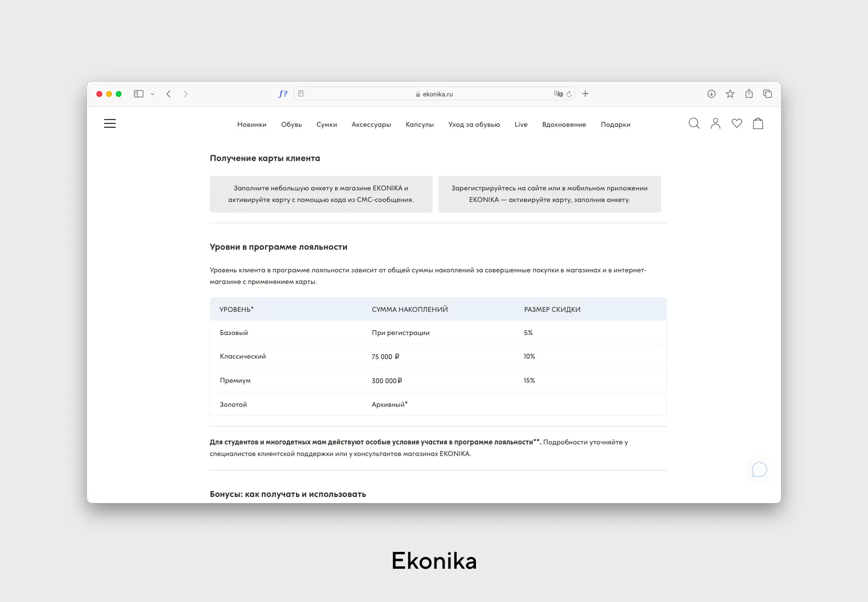Bookmark the page with the star icon
This screenshot has width=868, height=602.
730,94
